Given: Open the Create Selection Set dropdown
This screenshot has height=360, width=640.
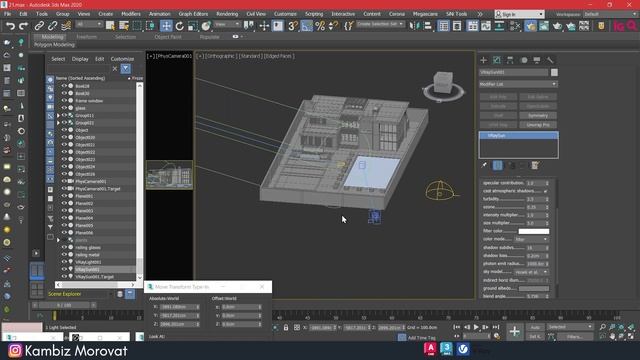Looking at the screenshot, I should coord(380,24).
